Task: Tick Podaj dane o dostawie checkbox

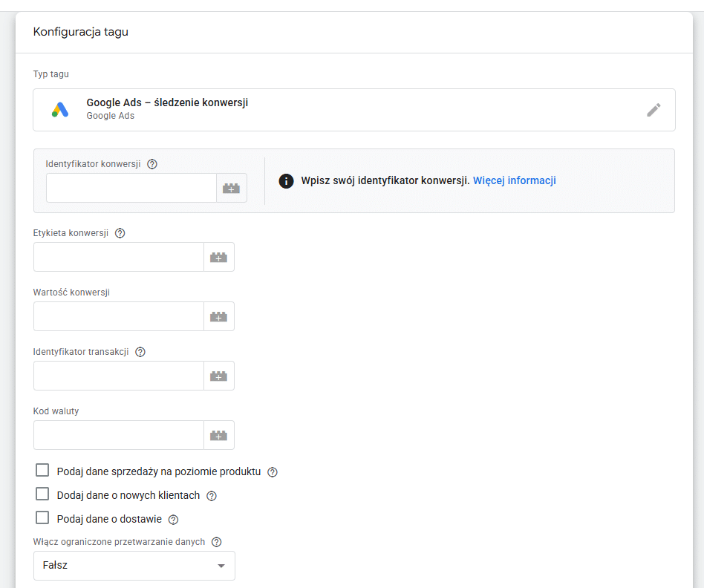Action: (42, 518)
